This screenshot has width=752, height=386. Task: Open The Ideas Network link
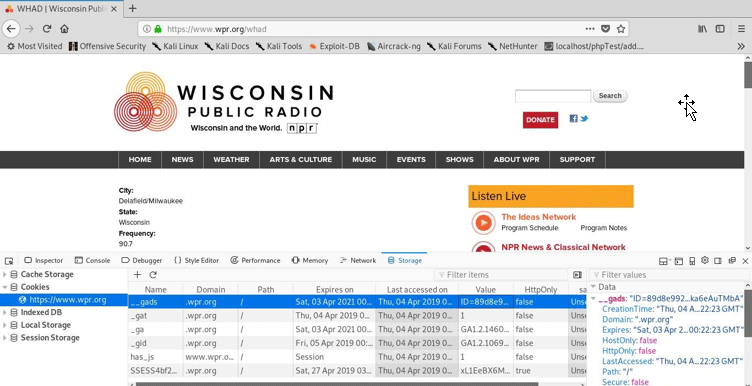pos(539,217)
